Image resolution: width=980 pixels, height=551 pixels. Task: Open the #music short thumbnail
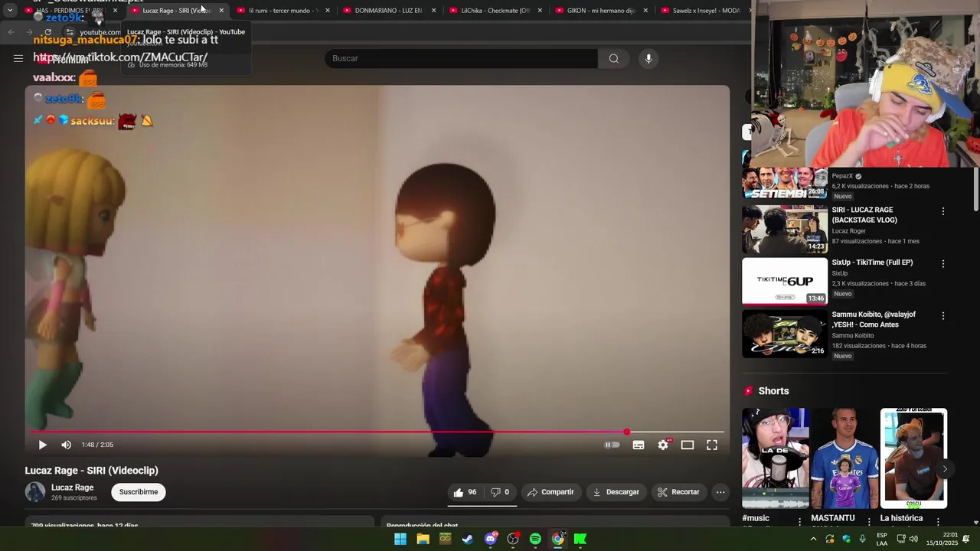pos(775,458)
